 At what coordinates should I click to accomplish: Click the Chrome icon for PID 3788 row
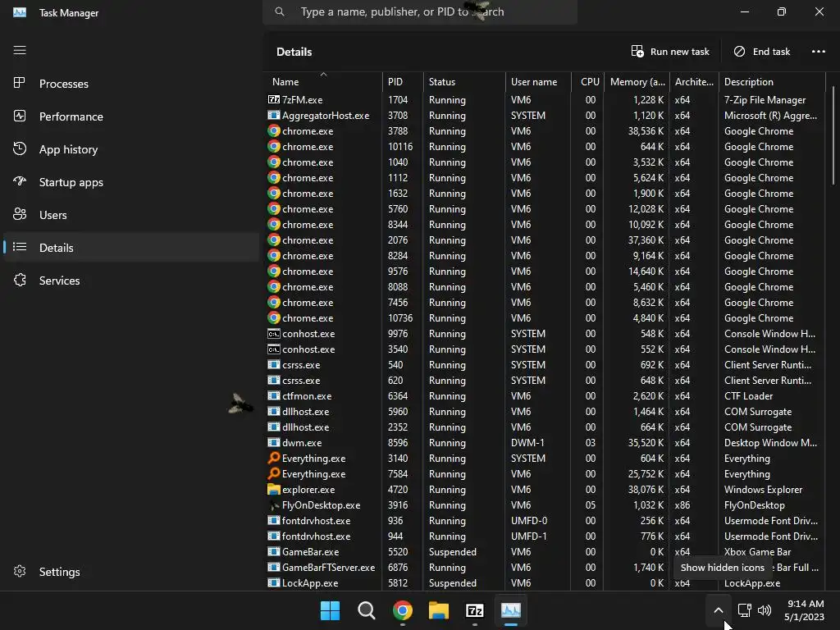pyautogui.click(x=274, y=130)
